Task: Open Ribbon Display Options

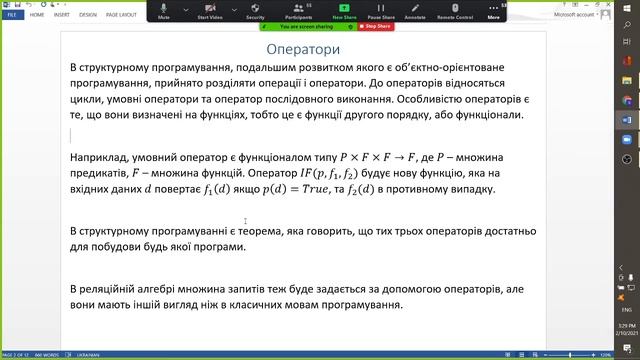Action: click(575, 4)
